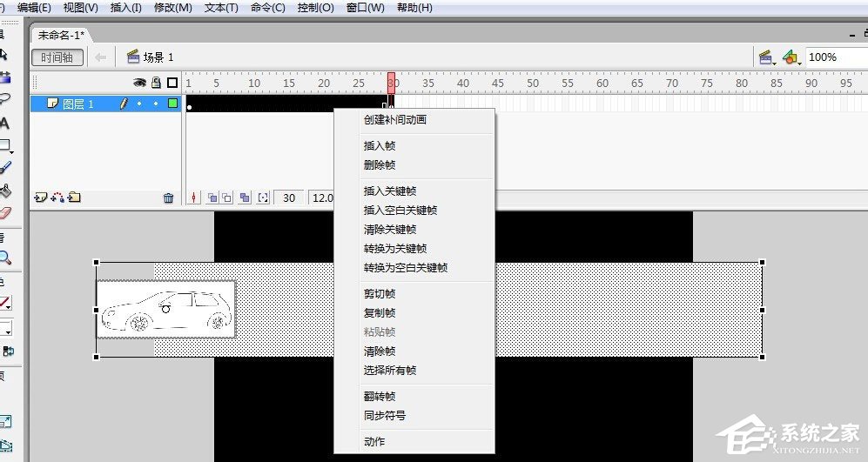Choose 转换为空白关键帧 from context menu
Screen dimensions: 868x462
click(414, 268)
